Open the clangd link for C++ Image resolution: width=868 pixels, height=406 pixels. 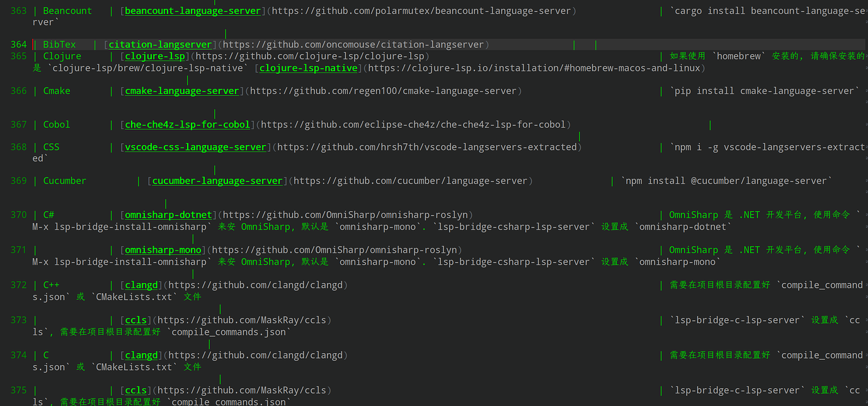click(x=141, y=284)
